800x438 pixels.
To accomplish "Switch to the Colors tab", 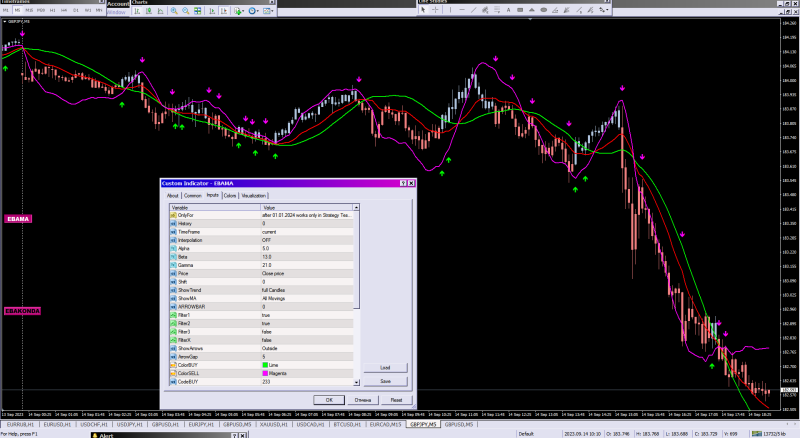I will [230, 196].
